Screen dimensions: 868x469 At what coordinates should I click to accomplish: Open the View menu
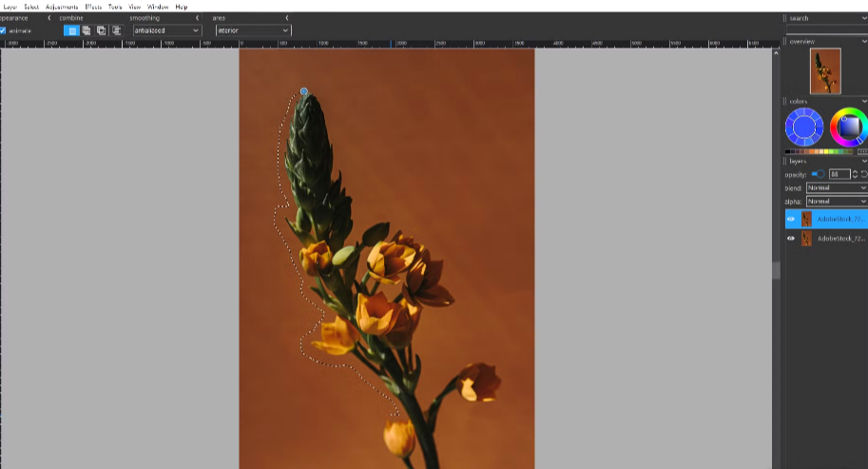click(x=134, y=7)
